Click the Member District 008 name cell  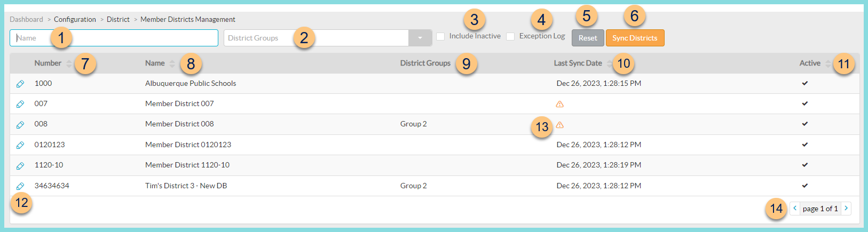pos(179,124)
